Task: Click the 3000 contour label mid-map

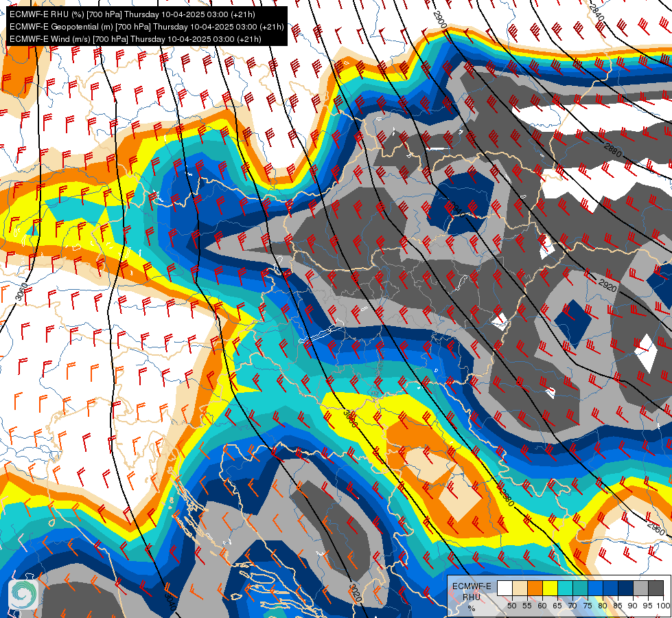Action: click(350, 419)
